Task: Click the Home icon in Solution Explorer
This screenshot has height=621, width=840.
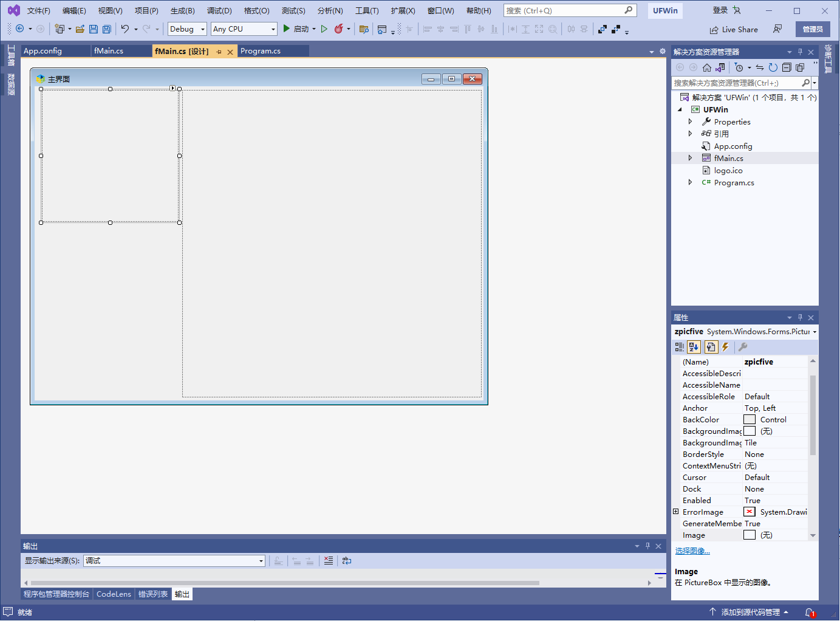Action: 706,67
